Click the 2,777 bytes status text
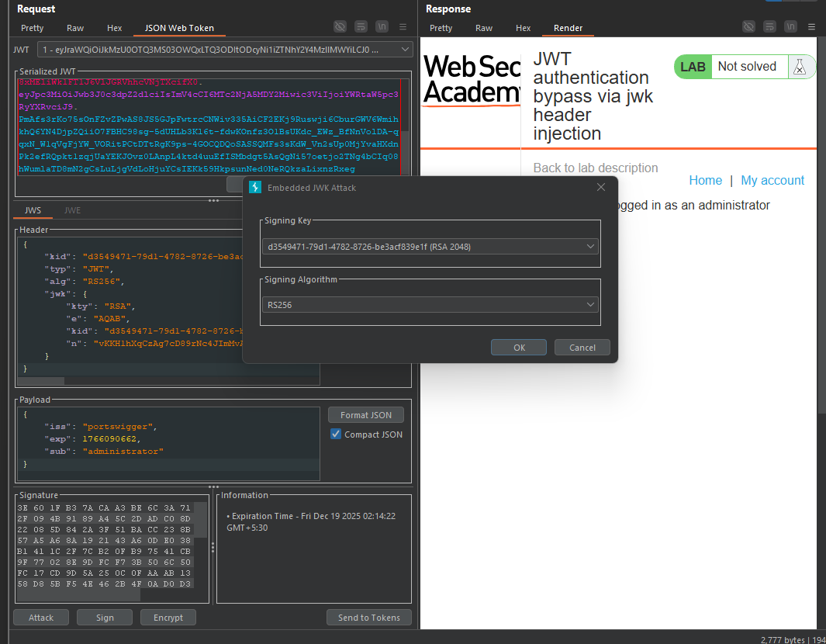This screenshot has width=826, height=644. (783, 639)
